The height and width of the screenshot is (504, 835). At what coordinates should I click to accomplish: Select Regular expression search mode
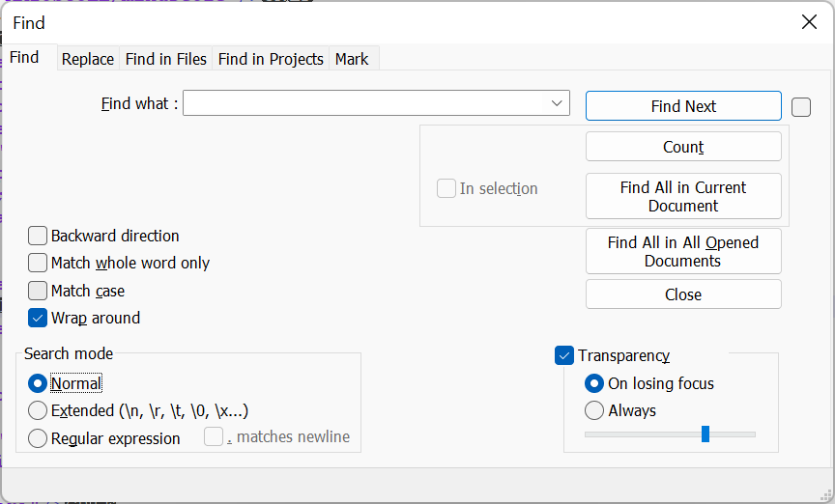point(38,438)
